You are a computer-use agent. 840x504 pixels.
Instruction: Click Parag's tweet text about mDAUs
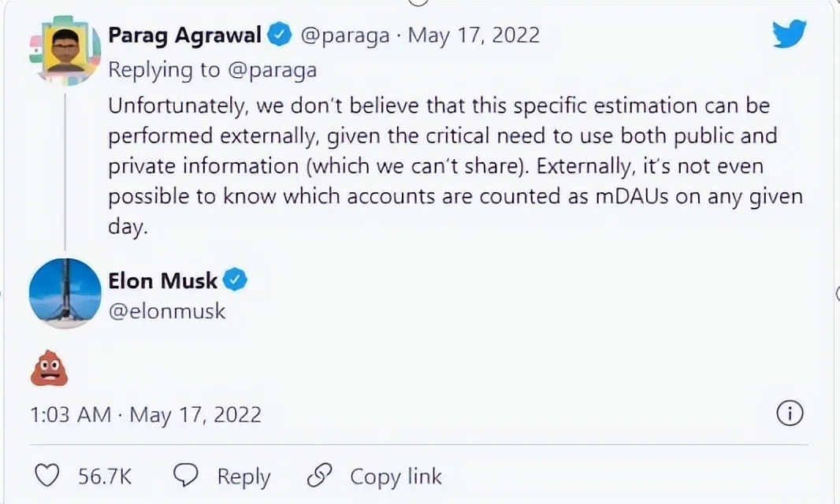coord(441,165)
